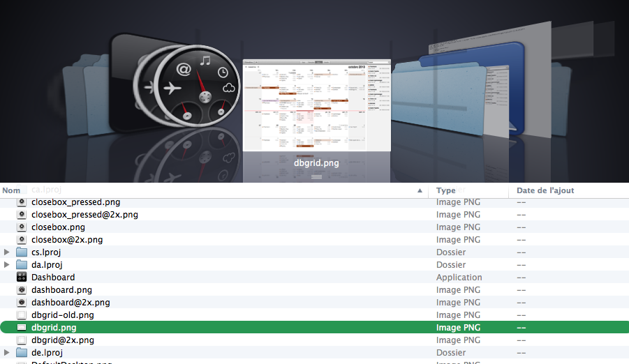The width and height of the screenshot is (629, 364).
Task: Click the closebox@2x.png file icon
Action: tap(22, 239)
